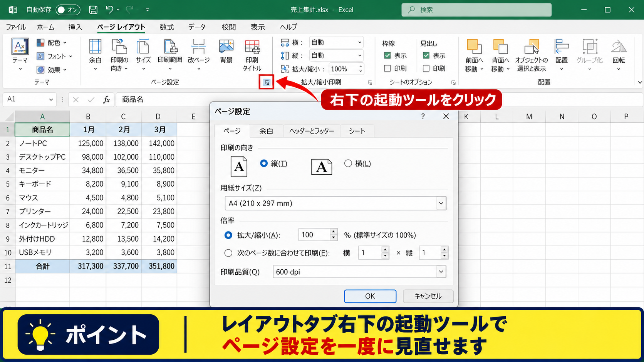Open the 改ページ breaks menu
The width and height of the screenshot is (644, 362).
tap(199, 55)
